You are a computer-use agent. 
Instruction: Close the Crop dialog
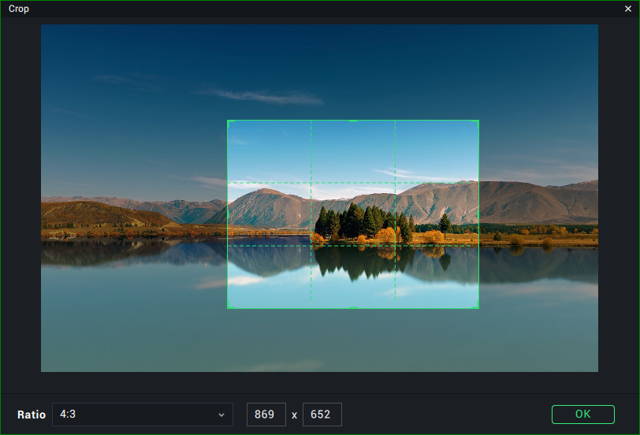click(x=628, y=9)
